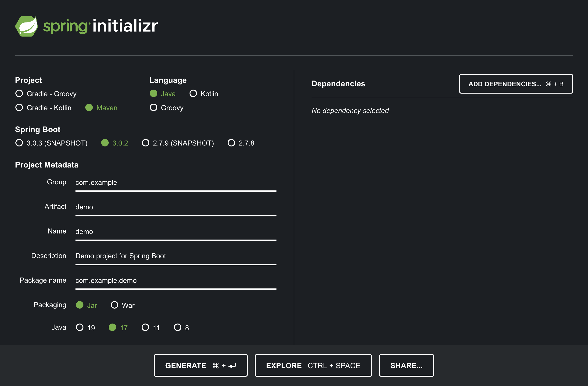Image resolution: width=588 pixels, height=386 pixels.
Task: Click the Spring Boot heading
Action: (x=38, y=129)
